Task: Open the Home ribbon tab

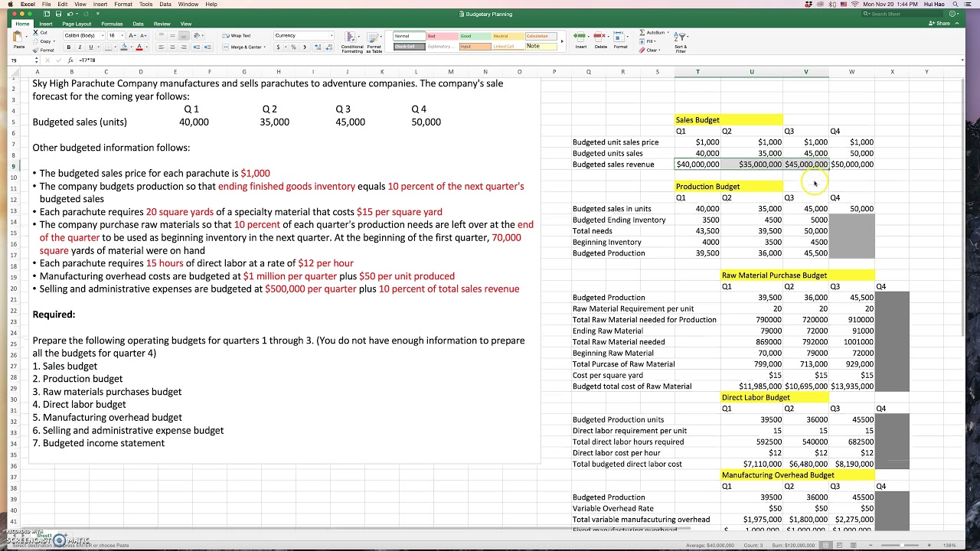Action: (x=22, y=24)
